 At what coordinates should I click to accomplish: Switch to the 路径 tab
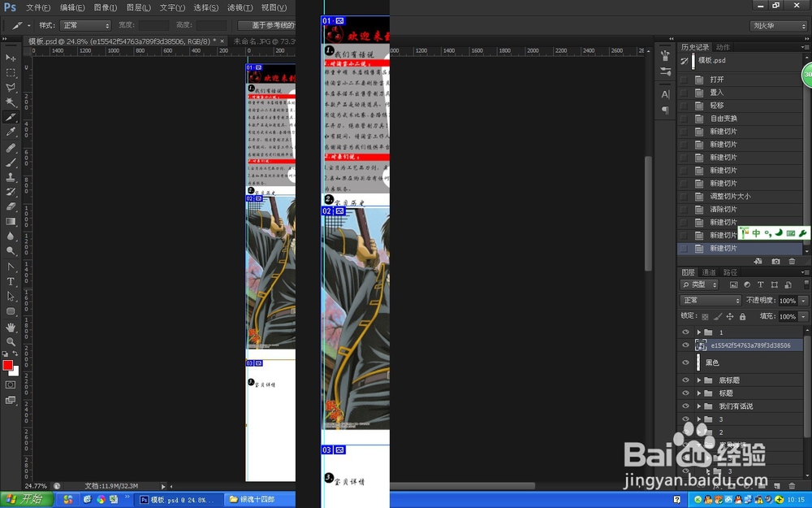[x=730, y=272]
